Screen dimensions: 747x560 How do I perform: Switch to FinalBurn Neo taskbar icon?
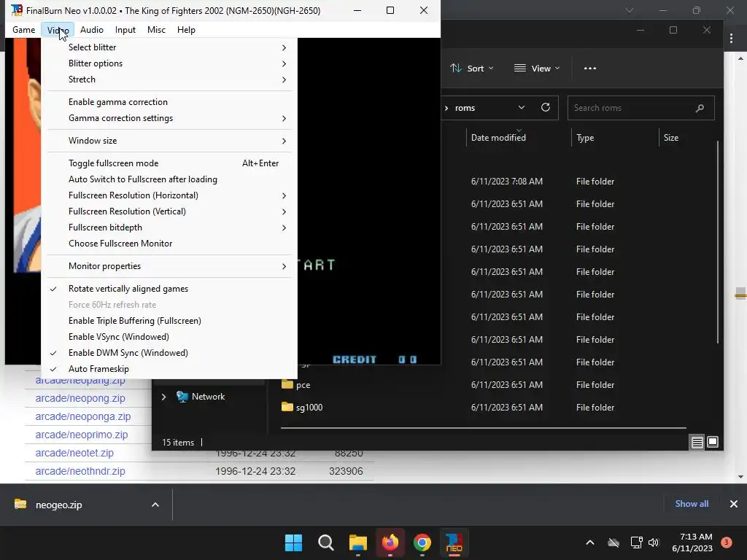click(454, 542)
